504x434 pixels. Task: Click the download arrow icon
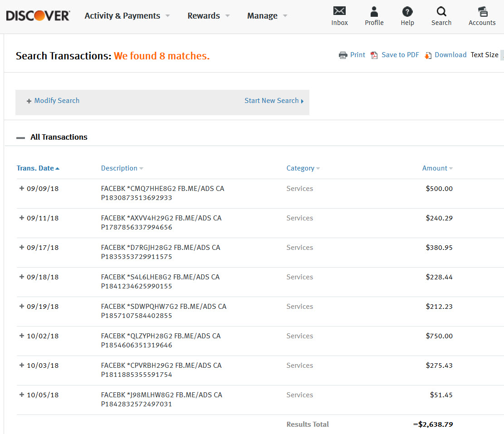[x=428, y=56]
